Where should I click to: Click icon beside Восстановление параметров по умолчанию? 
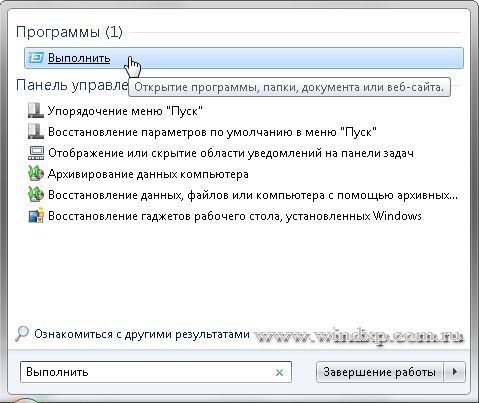(36, 132)
